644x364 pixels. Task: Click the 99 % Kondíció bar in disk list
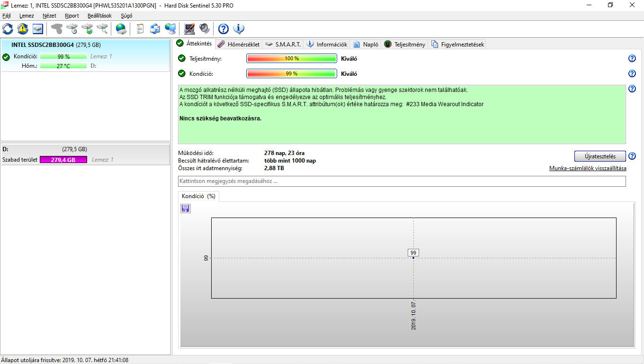63,56
